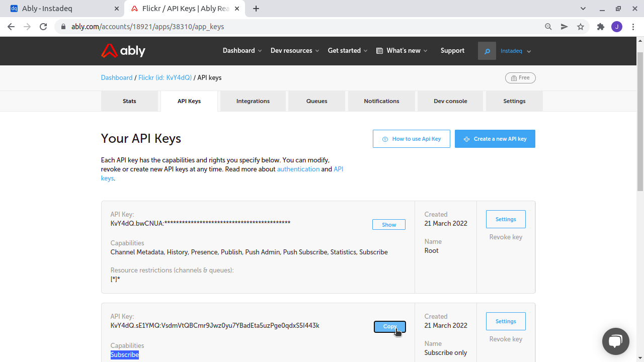Screen dimensions: 644x362
Task: Switch to the Stats tab
Action: point(129,101)
